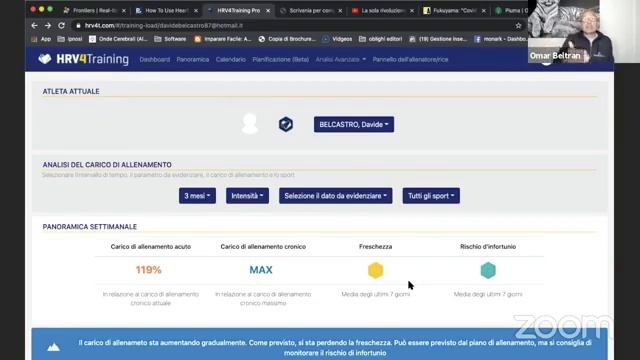Open the BELCASTRO, Davide athlete dropdown
The image size is (640, 360).
click(354, 124)
